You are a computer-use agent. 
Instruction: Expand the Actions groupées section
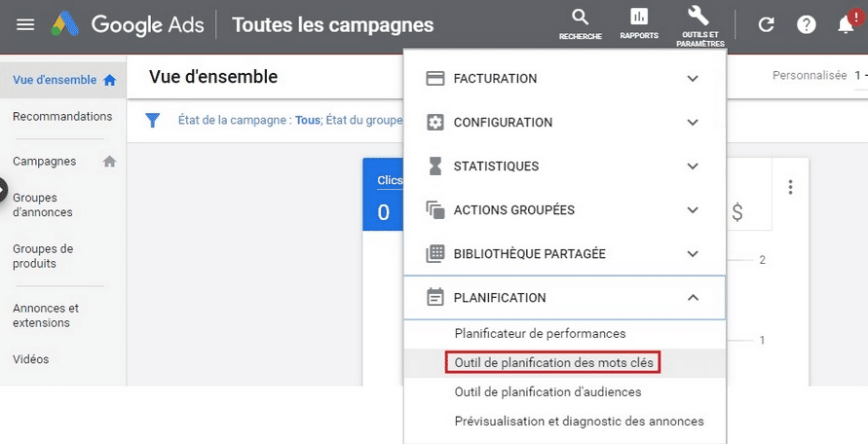pyautogui.click(x=693, y=210)
